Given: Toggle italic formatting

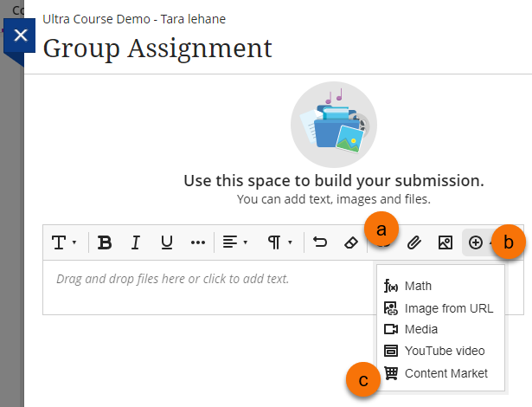Looking at the screenshot, I should tap(136, 242).
